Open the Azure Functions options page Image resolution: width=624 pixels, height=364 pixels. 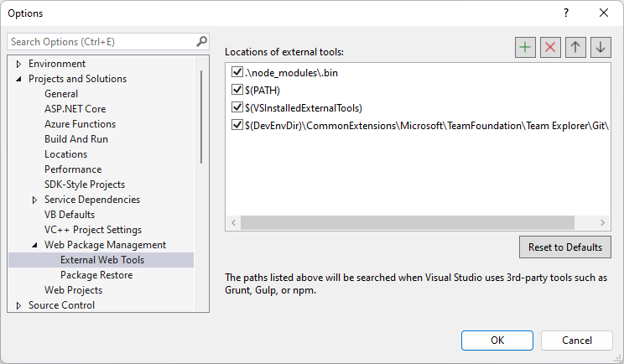click(80, 124)
